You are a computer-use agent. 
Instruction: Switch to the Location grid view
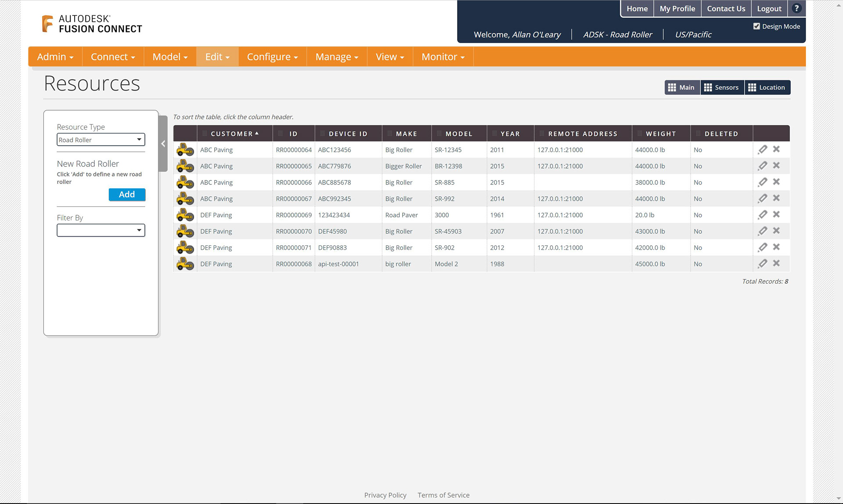(x=767, y=87)
